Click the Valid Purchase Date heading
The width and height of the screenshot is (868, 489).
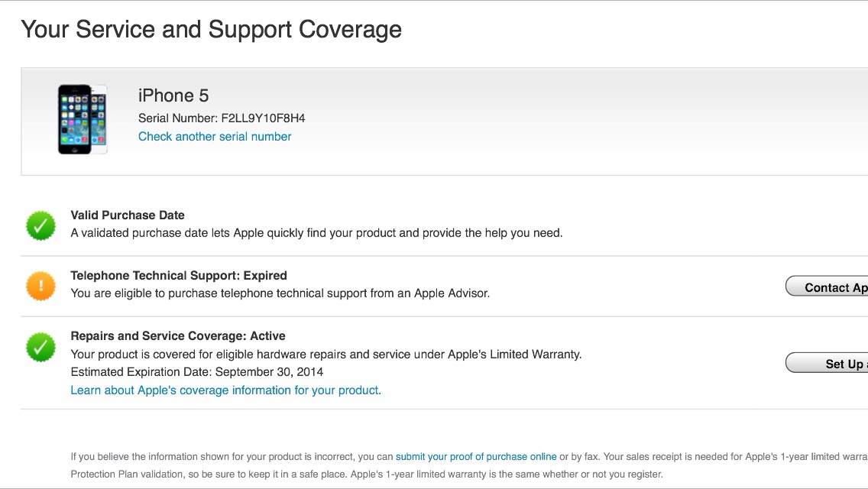click(x=128, y=215)
